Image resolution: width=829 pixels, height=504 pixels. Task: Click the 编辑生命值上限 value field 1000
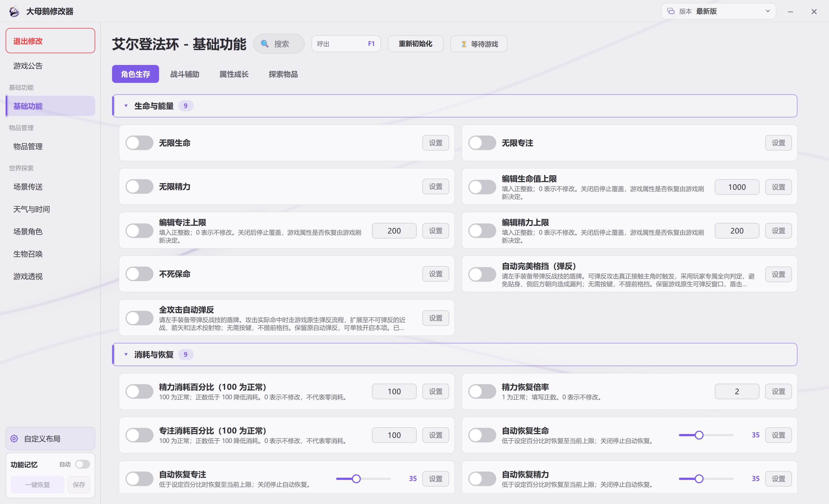coord(737,187)
